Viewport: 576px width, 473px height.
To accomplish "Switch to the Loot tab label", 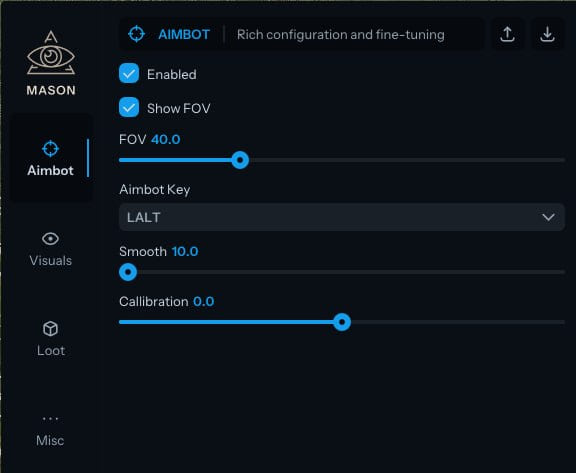I will pyautogui.click(x=51, y=350).
